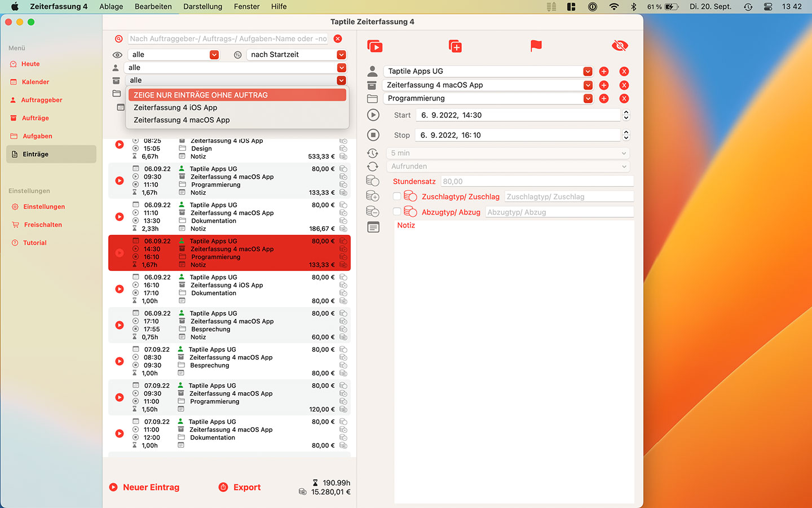Open Aufträge in sidebar
The width and height of the screenshot is (812, 508).
pos(51,118)
